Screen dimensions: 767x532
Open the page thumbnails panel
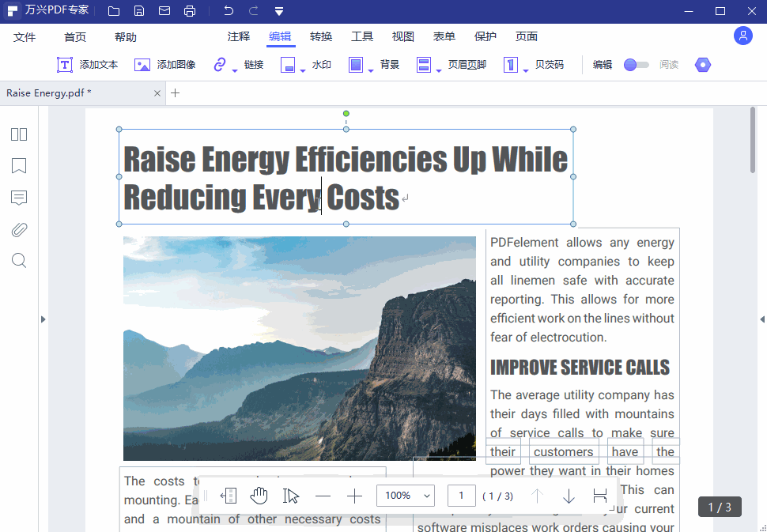pos(19,134)
